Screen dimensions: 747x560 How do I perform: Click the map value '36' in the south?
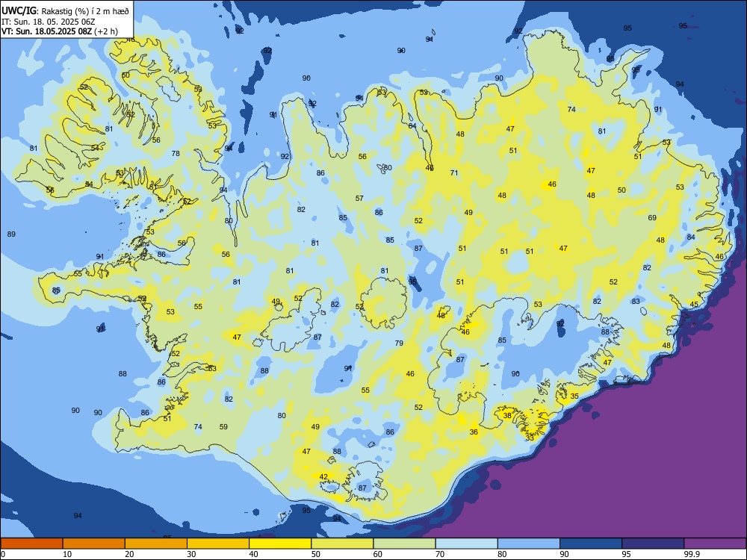[x=474, y=432]
